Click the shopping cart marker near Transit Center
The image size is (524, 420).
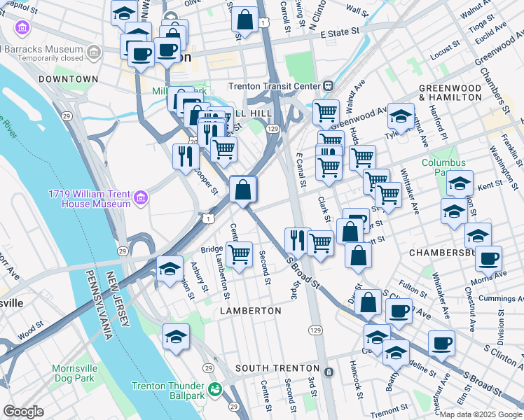[326, 115]
